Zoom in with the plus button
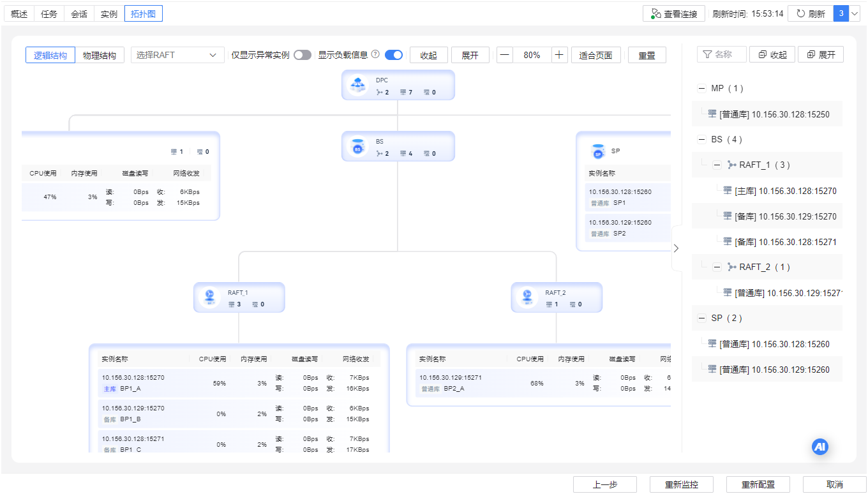868x494 pixels. point(559,55)
